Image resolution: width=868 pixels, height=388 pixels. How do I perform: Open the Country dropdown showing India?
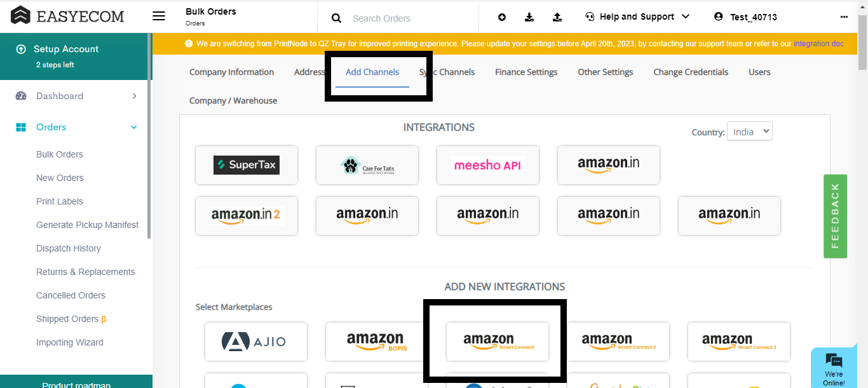(750, 131)
